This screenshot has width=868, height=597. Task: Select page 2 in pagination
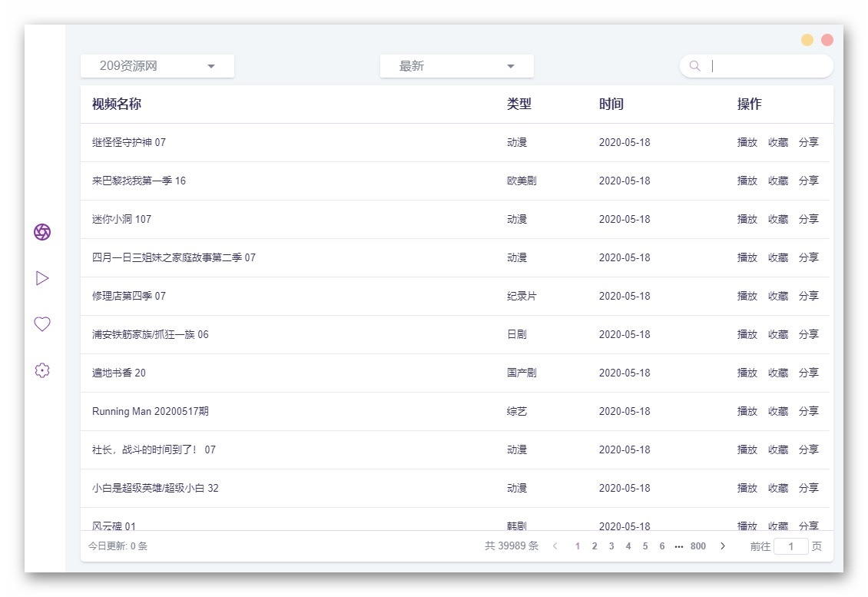(x=595, y=546)
